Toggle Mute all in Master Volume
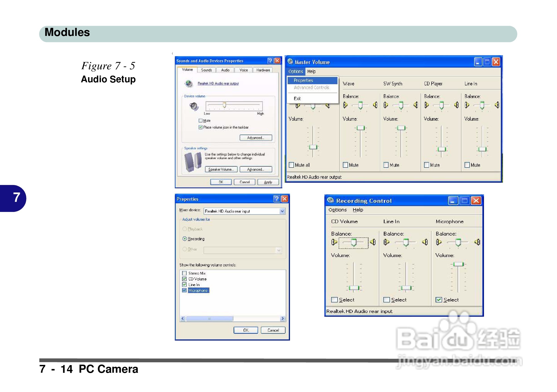The width and height of the screenshot is (557, 392). 291,165
